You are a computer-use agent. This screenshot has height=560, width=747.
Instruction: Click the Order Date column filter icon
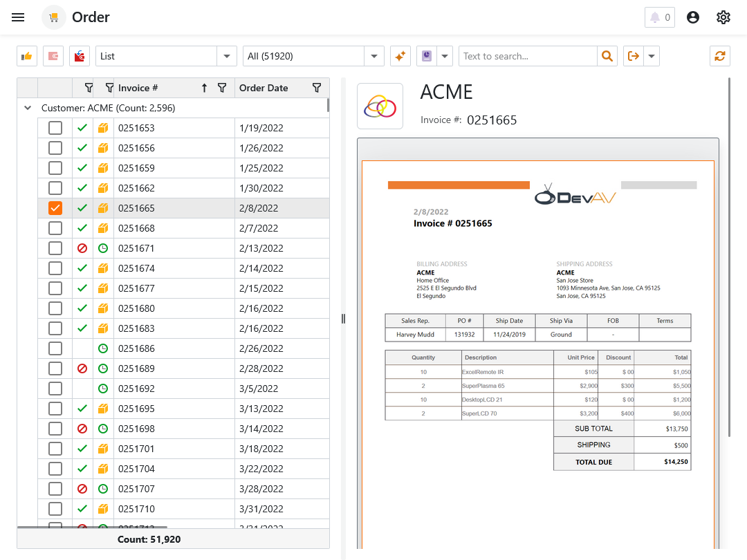(317, 88)
